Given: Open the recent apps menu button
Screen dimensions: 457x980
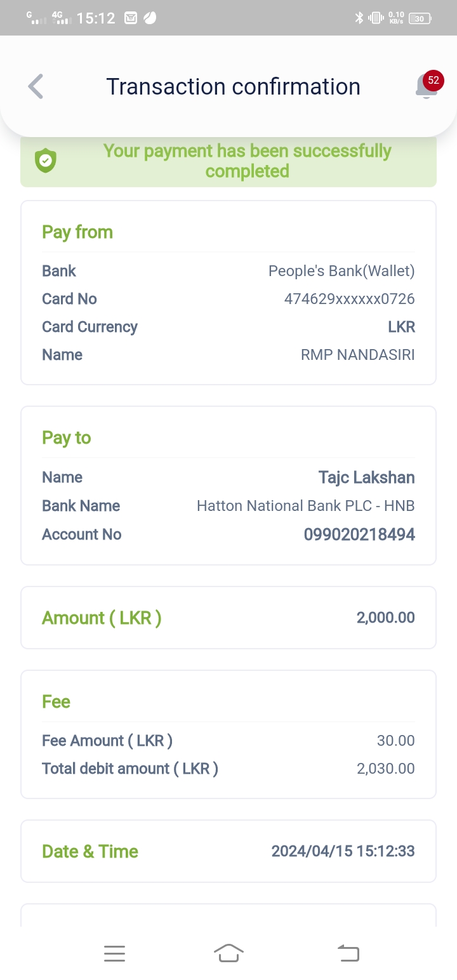Looking at the screenshot, I should (x=114, y=953).
